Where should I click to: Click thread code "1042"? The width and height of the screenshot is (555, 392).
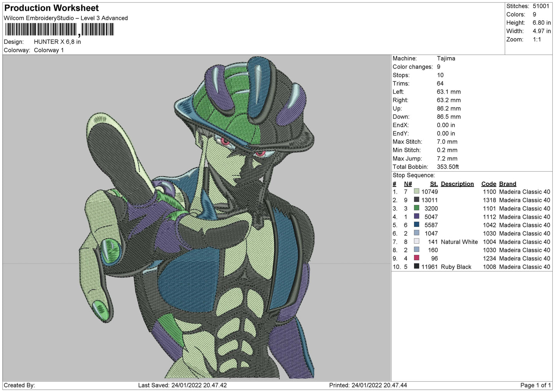(490, 225)
